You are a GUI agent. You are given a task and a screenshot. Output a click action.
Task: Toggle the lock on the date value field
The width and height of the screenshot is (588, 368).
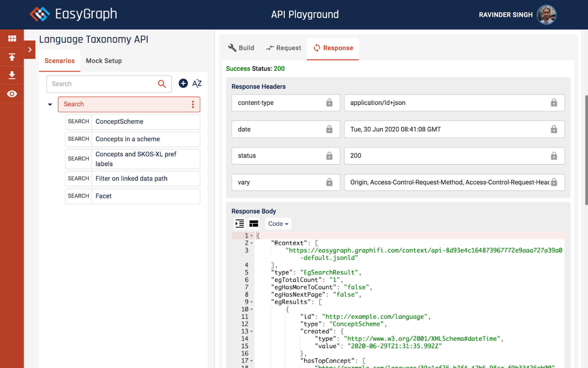click(554, 129)
